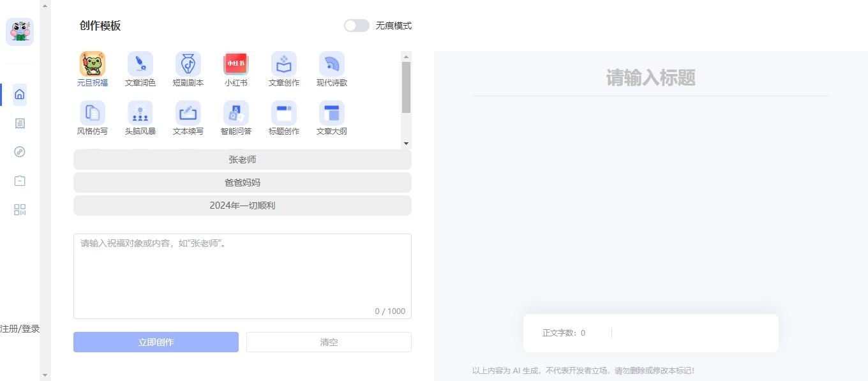Open the 文章润色 template
This screenshot has height=381, width=868.
coord(140,64)
